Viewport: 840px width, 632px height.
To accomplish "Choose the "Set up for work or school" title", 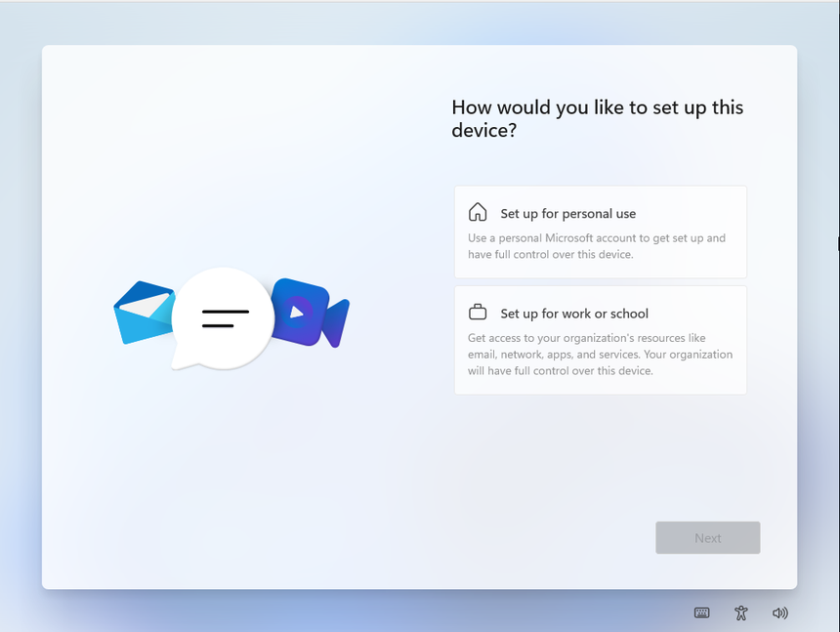I will 574,314.
